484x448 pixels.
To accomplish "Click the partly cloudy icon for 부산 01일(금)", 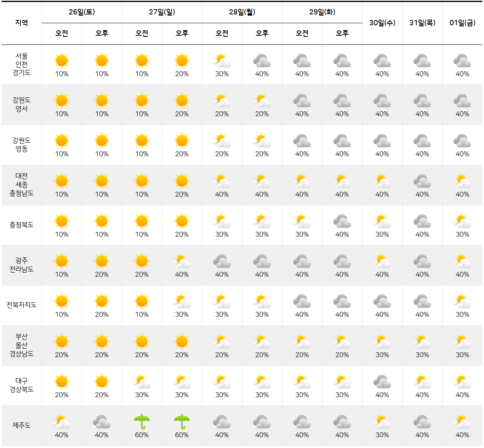I will tap(463, 342).
